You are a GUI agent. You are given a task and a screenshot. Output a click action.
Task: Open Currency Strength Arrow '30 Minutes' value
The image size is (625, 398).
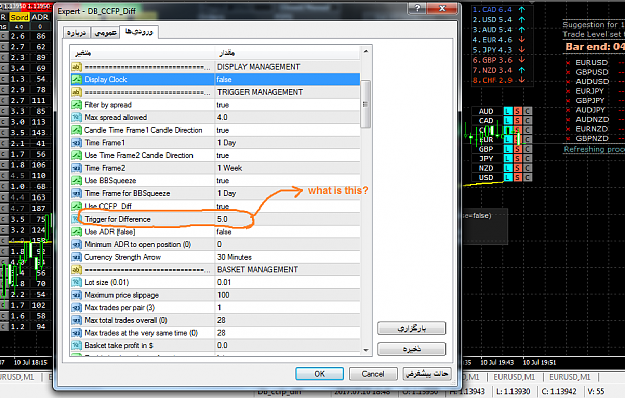tap(287, 257)
